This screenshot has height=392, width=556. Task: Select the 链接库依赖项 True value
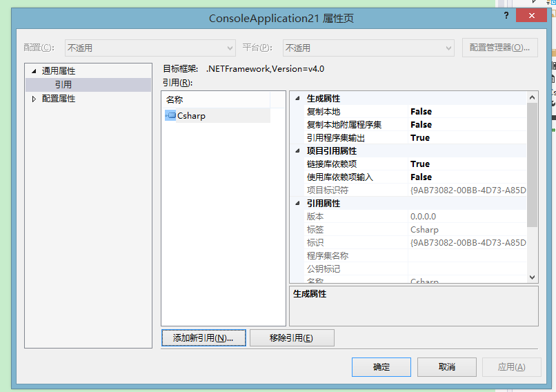point(420,164)
